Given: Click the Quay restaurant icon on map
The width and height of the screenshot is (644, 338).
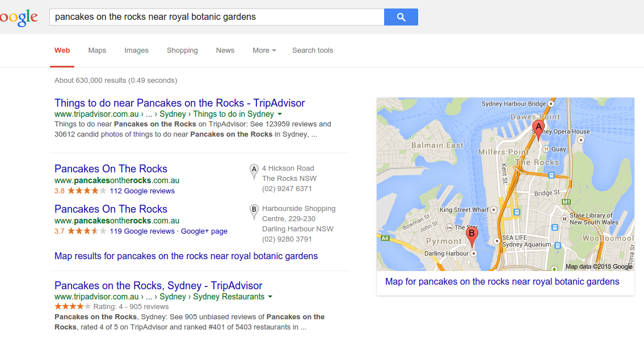Looking at the screenshot, I should (546, 149).
